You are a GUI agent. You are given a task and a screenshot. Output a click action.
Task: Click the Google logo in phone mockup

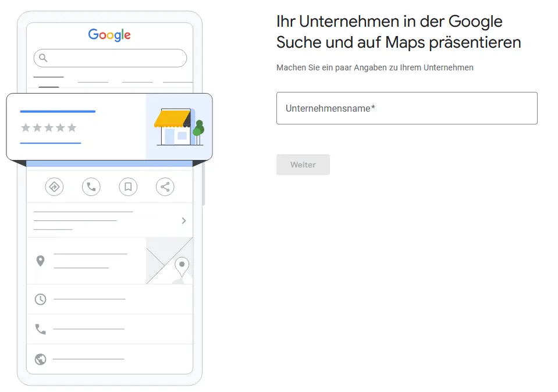(109, 35)
